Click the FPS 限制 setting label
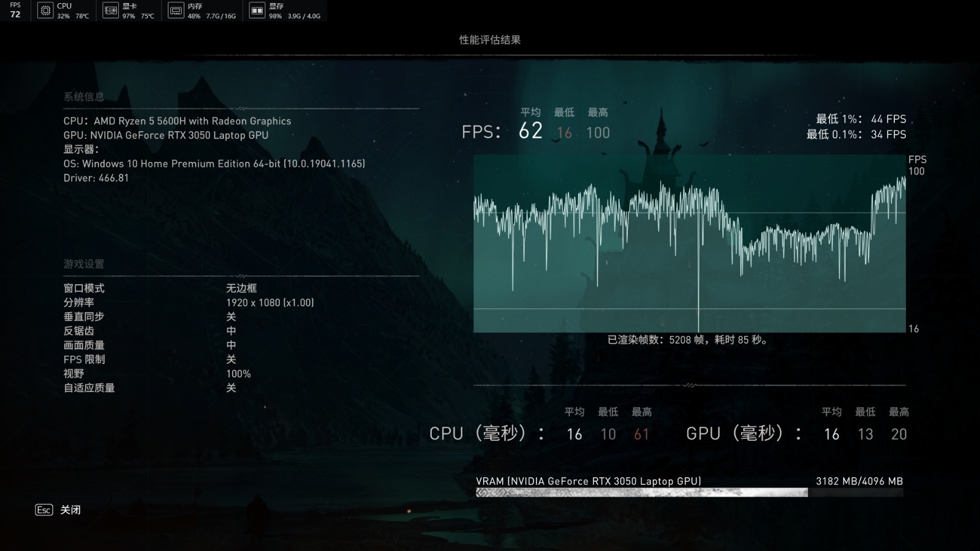This screenshot has height=551, width=980. click(85, 359)
